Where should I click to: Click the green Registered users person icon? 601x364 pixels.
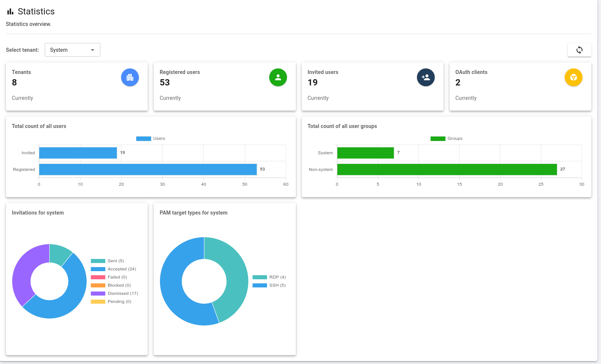(x=278, y=78)
